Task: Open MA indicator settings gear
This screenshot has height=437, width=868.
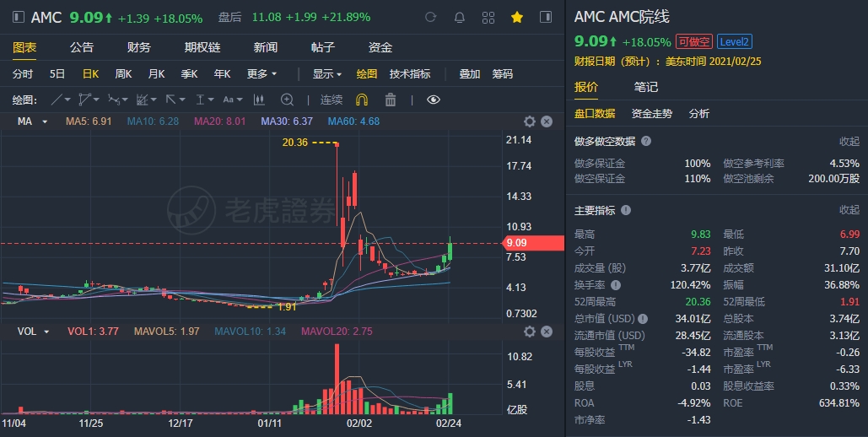Action: (x=529, y=121)
